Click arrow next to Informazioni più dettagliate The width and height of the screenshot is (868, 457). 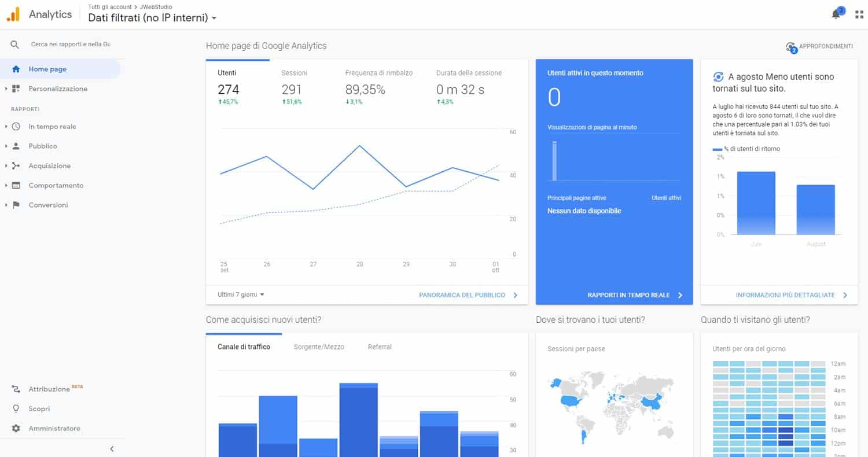point(845,295)
